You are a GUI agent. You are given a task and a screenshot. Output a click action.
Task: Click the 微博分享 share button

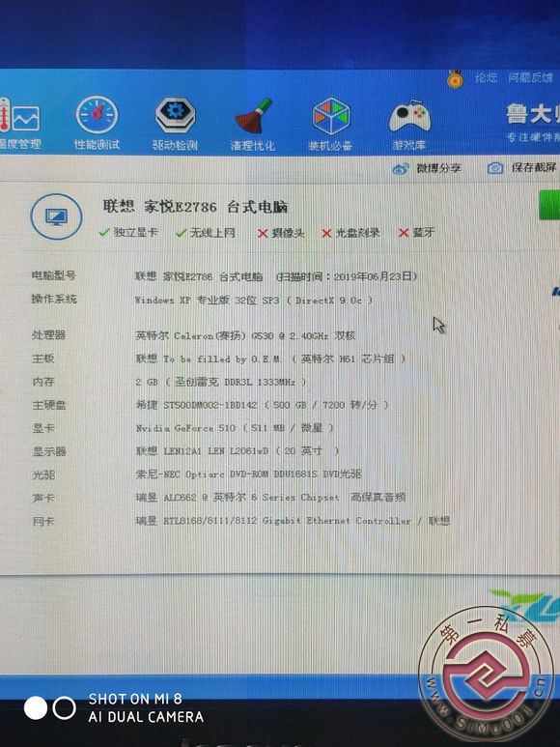[x=427, y=169]
